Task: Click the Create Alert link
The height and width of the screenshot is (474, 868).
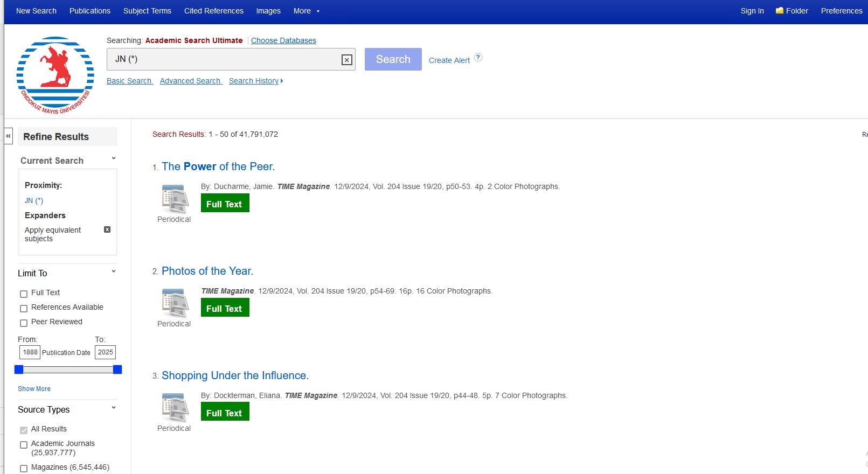Action: point(449,60)
